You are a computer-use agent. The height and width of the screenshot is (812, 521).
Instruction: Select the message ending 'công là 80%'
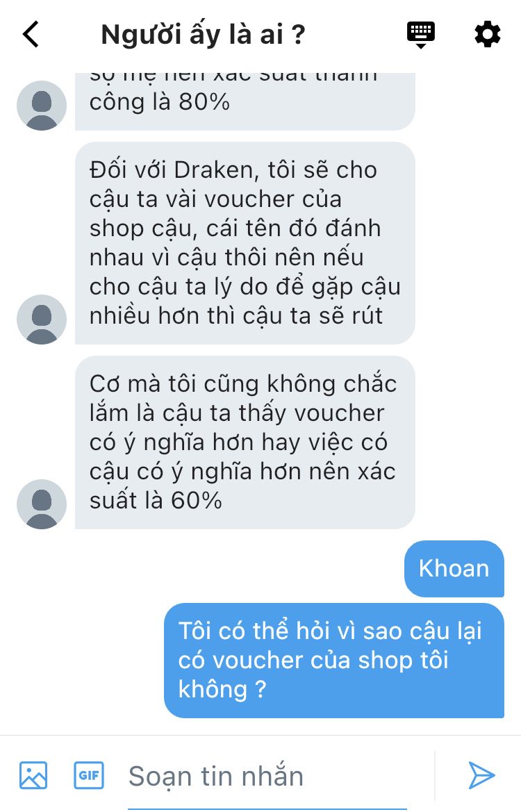(245, 101)
